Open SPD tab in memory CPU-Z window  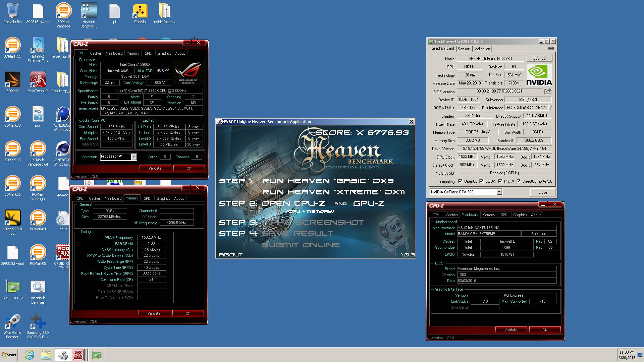click(x=147, y=198)
